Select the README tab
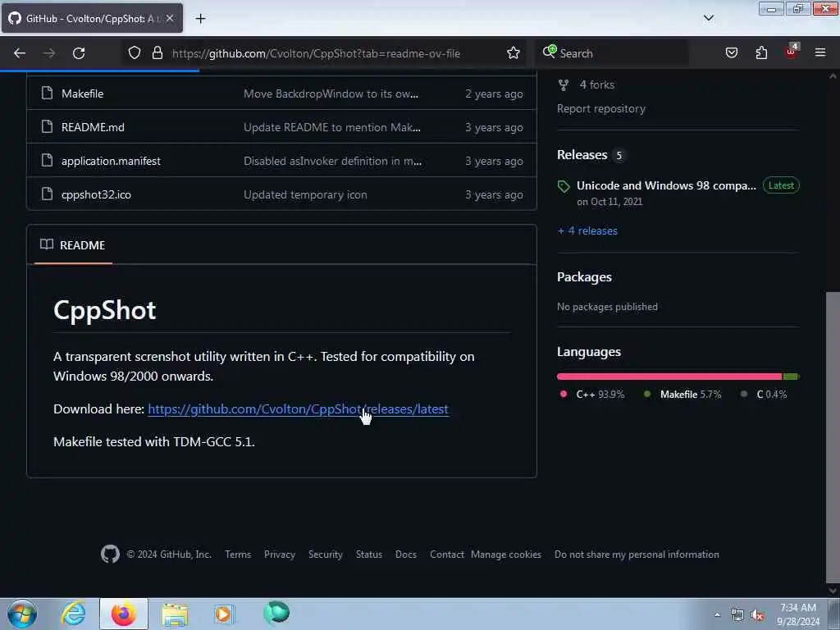This screenshot has height=630, width=840. point(73,245)
